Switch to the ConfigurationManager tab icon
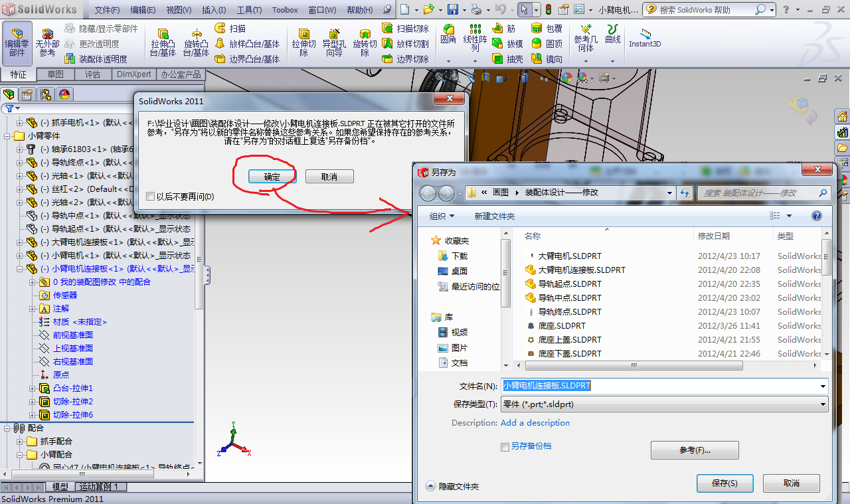 coord(45,94)
